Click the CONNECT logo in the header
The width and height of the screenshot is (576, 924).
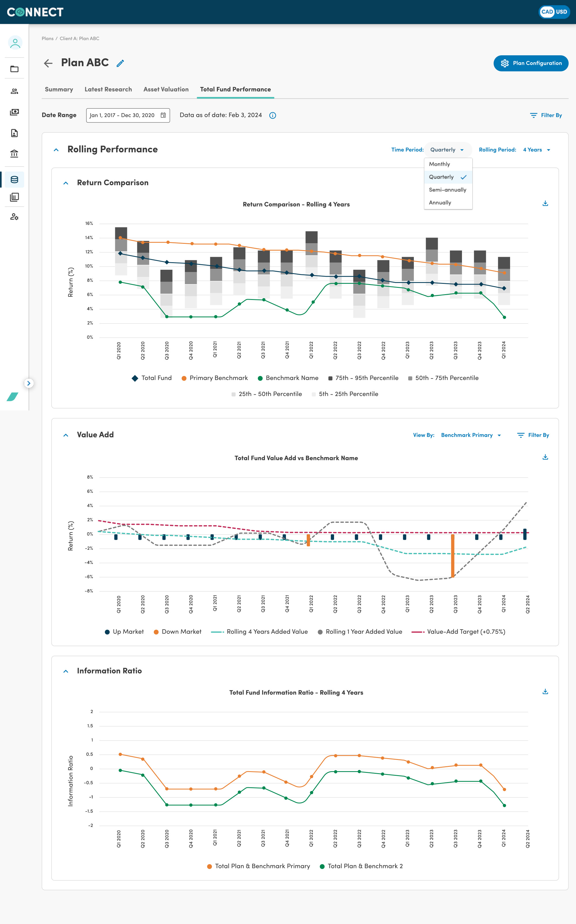[35, 12]
